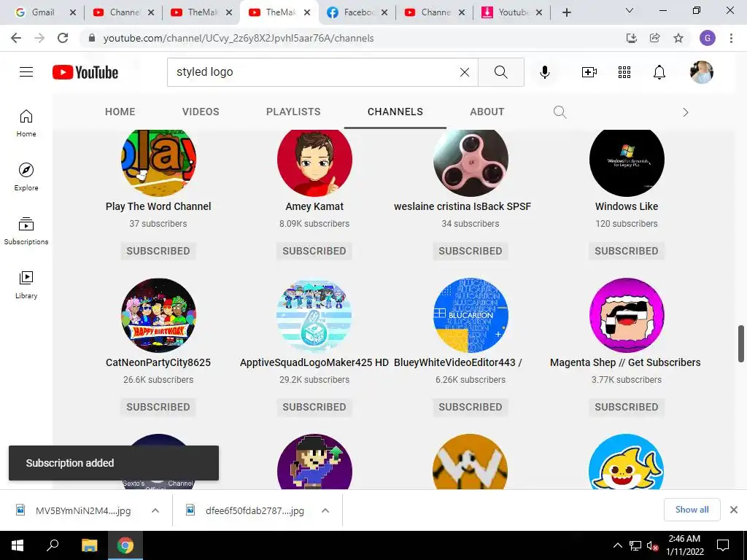The height and width of the screenshot is (560, 747).
Task: Open Subscriptions in sidebar
Action: [26, 231]
